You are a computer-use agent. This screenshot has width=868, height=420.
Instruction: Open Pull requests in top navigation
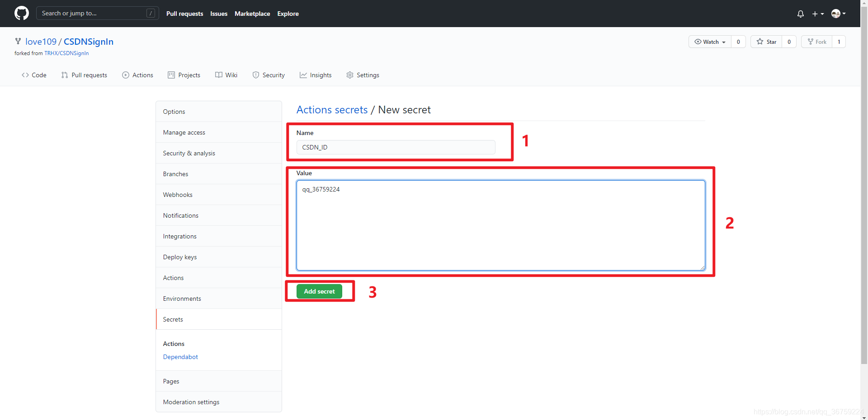tap(184, 14)
